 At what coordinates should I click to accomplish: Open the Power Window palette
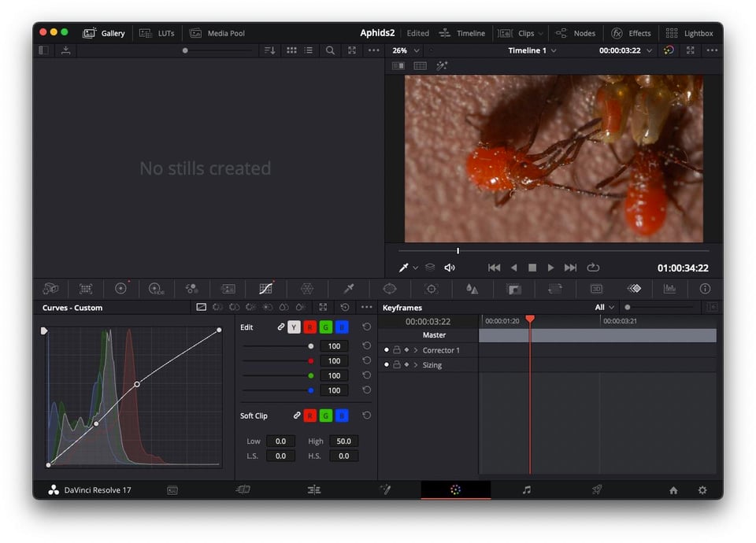[390, 289]
